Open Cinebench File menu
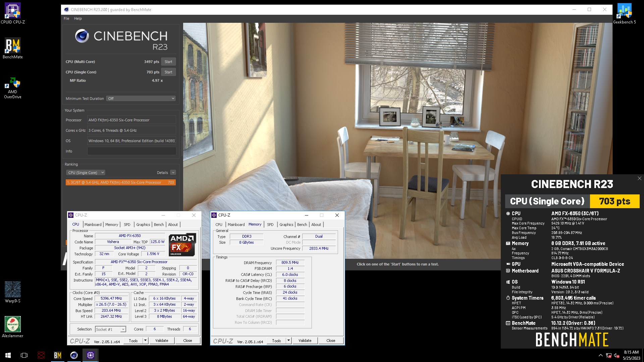Image resolution: width=644 pixels, height=362 pixels. tap(66, 18)
